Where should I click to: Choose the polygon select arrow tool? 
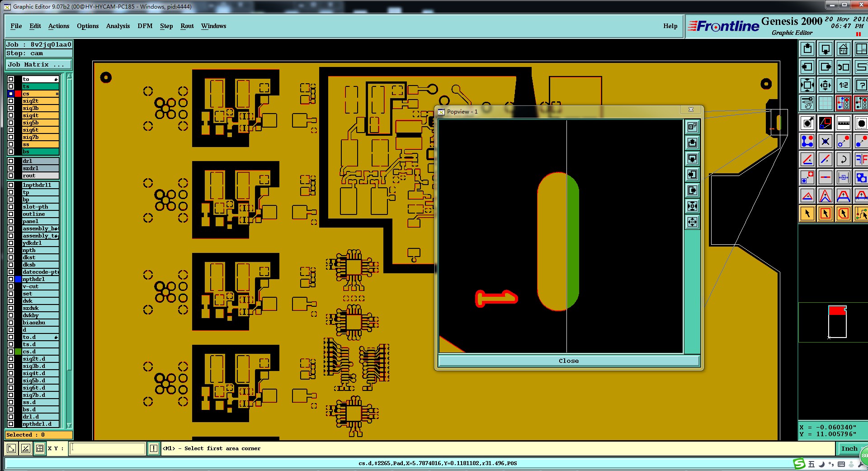click(x=843, y=214)
